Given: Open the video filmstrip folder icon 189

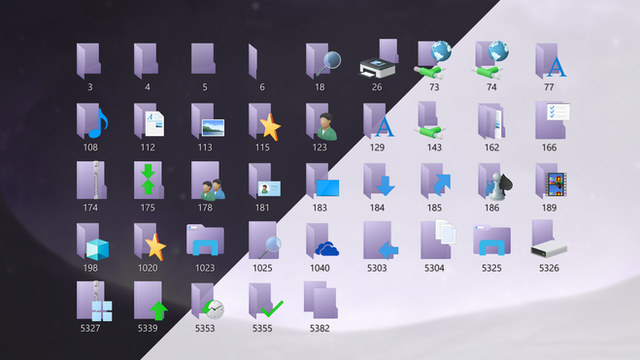Looking at the screenshot, I should click(x=551, y=180).
